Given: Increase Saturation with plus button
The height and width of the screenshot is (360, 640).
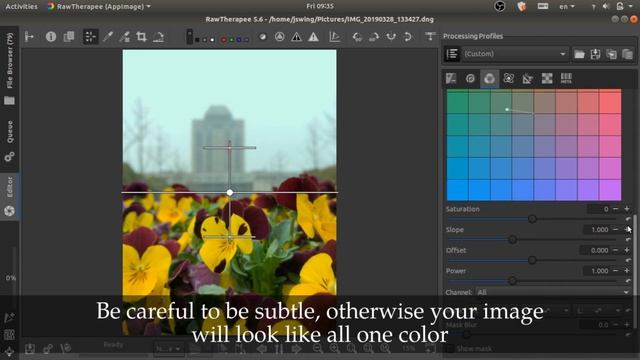Looking at the screenshot, I should click(627, 209).
